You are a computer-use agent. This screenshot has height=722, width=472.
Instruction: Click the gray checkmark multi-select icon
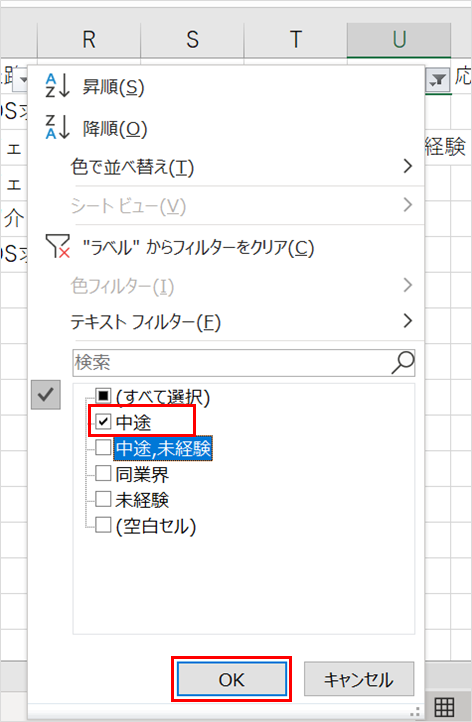click(46, 395)
